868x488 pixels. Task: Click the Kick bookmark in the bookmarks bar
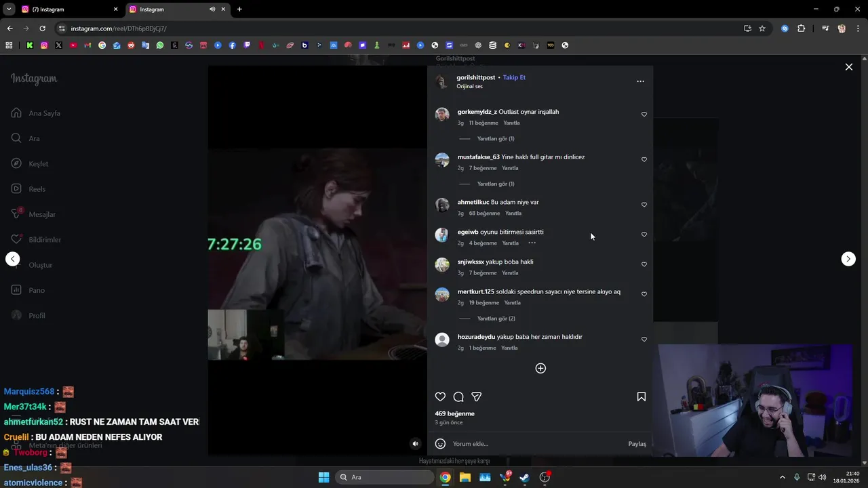coord(30,45)
